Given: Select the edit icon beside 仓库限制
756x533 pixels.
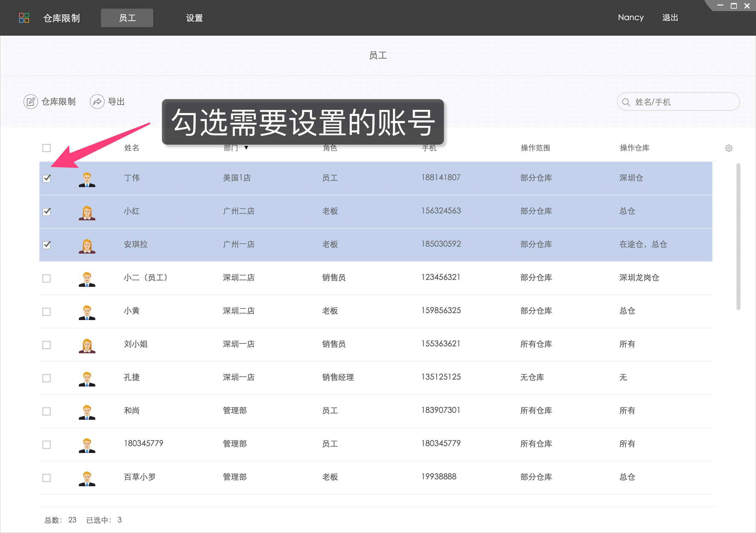Looking at the screenshot, I should click(x=31, y=101).
